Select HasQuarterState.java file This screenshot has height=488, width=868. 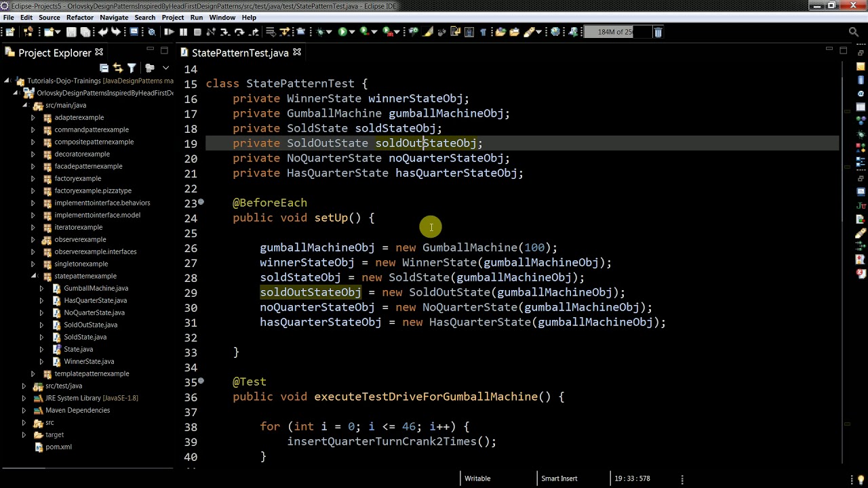click(95, 300)
